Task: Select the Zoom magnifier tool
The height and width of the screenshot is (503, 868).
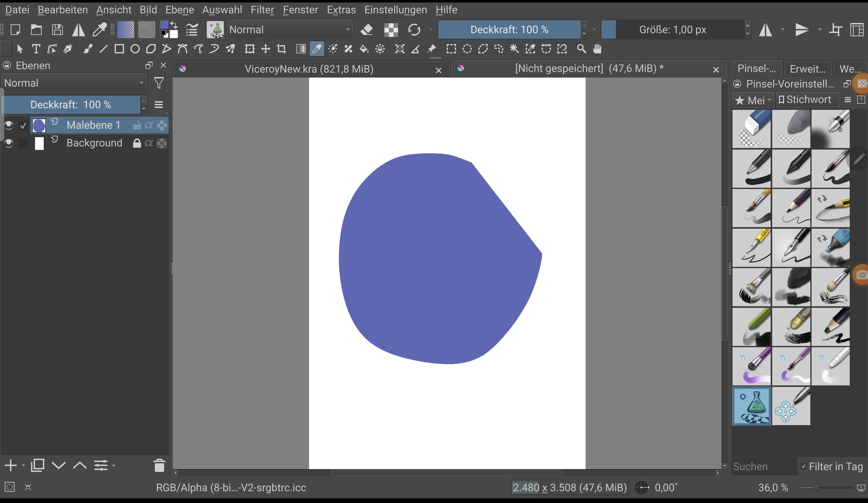Action: pyautogui.click(x=582, y=49)
